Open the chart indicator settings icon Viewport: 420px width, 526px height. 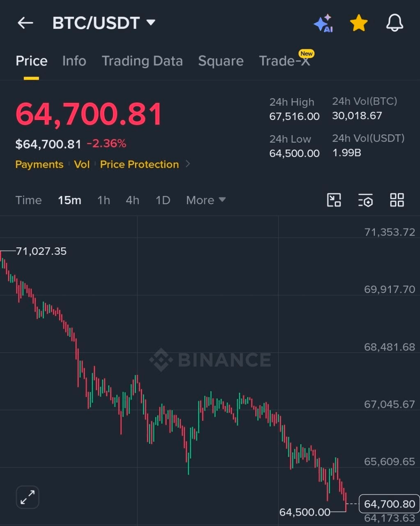(365, 200)
